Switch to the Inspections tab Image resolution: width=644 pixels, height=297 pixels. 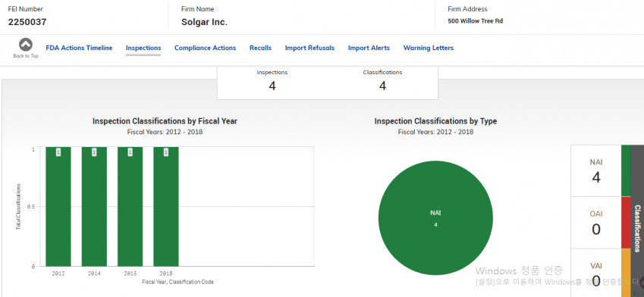[143, 48]
